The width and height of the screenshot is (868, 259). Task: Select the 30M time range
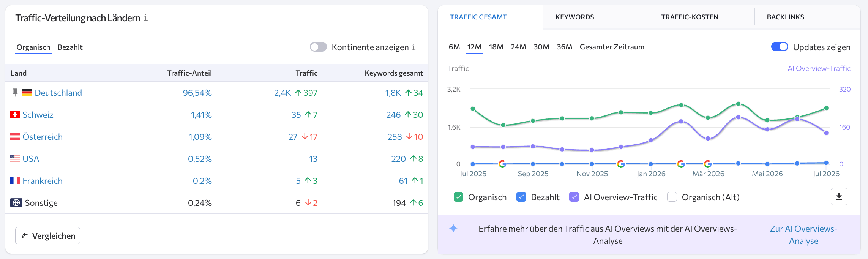pos(541,47)
